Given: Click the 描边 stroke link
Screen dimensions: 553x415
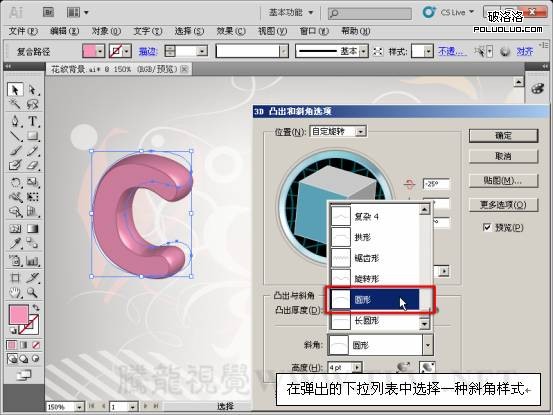Looking at the screenshot, I should coord(147,52).
